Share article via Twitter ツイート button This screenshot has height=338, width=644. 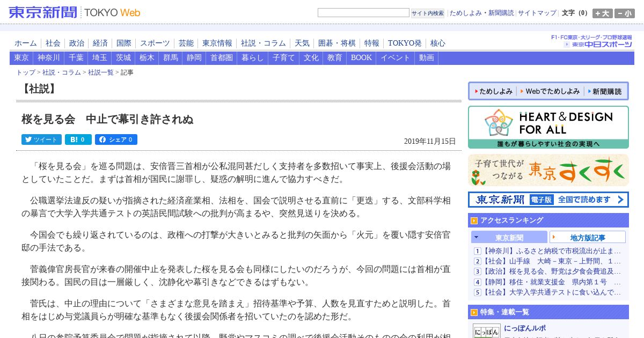click(x=41, y=139)
